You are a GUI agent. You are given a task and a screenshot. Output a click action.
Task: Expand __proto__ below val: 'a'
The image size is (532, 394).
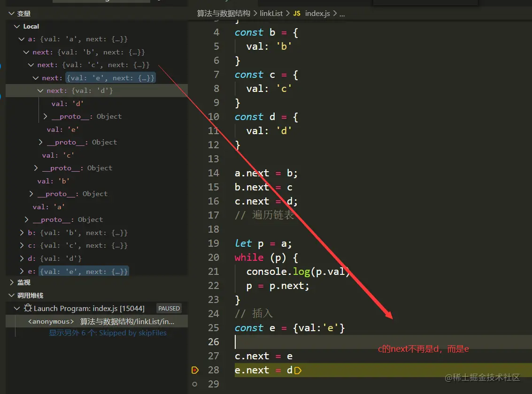point(26,220)
